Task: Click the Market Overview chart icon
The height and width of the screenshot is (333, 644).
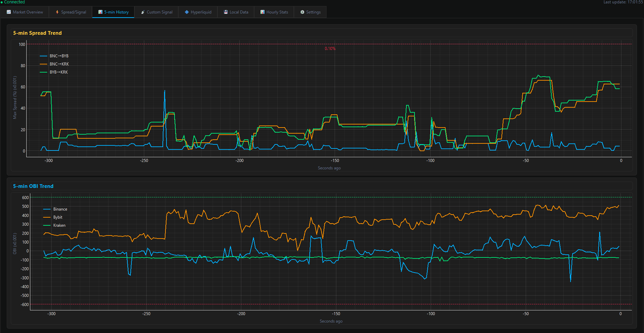Action: tap(9, 12)
